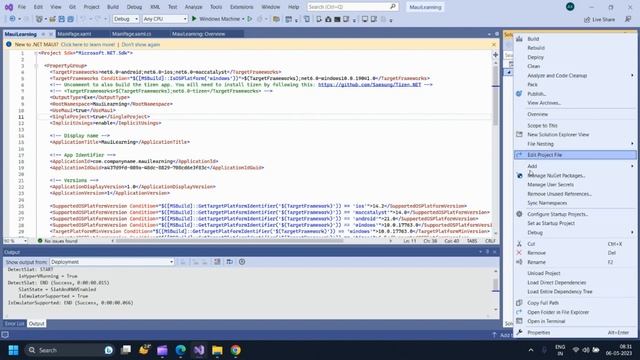Open the Extensions menu in menu bar

tap(241, 7)
